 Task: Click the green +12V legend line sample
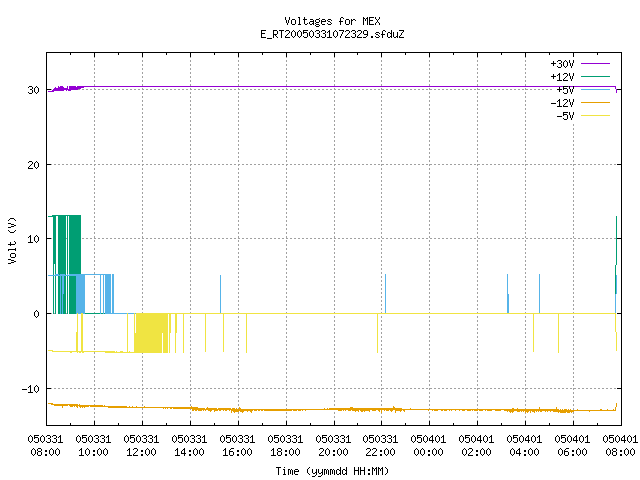click(x=595, y=76)
